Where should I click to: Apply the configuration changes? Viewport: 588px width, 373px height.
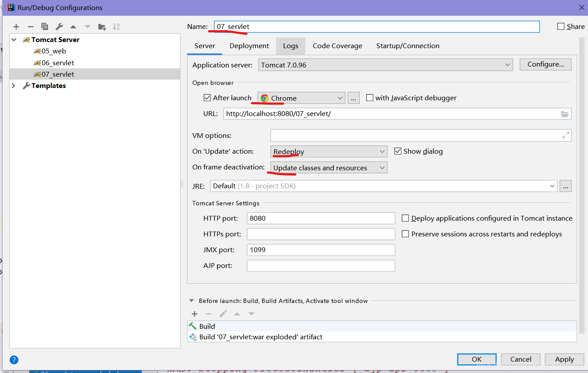click(x=564, y=359)
